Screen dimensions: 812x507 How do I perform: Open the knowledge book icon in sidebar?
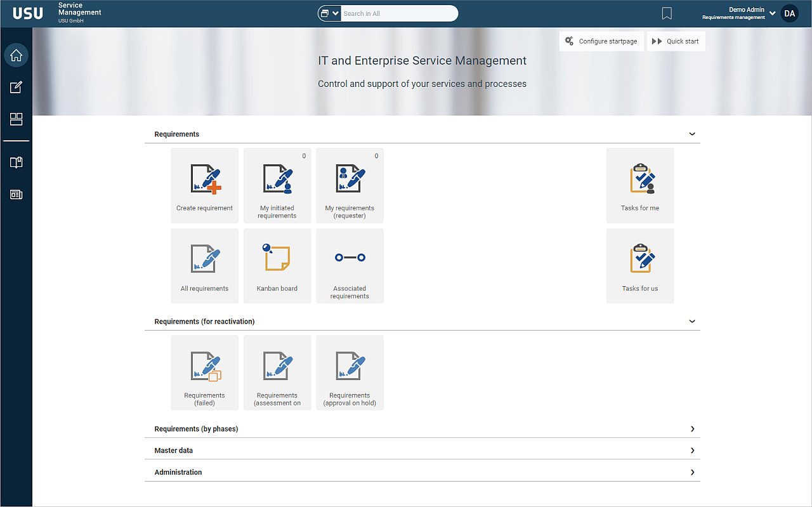coord(16,162)
